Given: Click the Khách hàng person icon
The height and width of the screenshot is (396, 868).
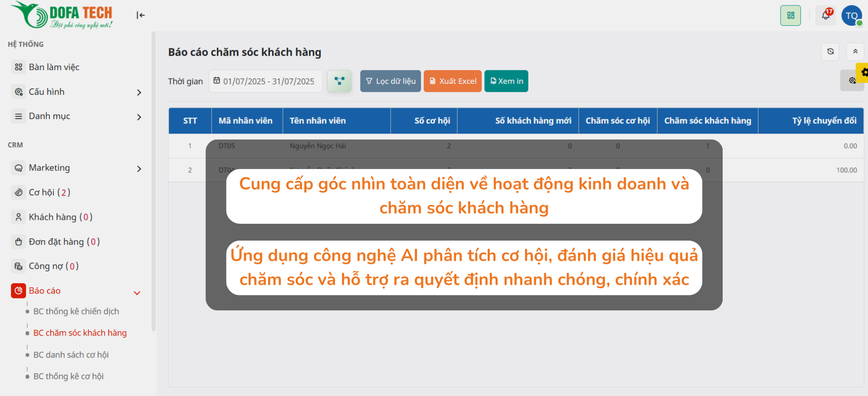Looking at the screenshot, I should tap(19, 217).
